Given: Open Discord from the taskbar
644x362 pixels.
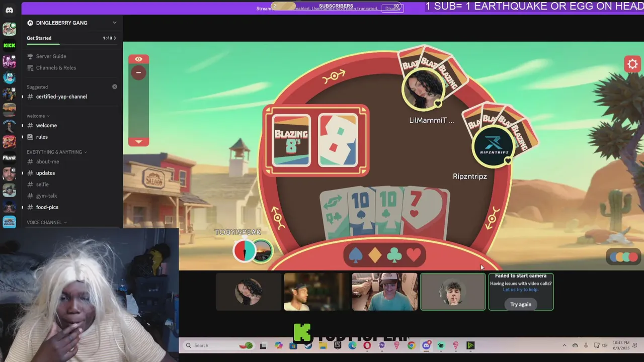Looking at the screenshot, I should tap(427, 345).
